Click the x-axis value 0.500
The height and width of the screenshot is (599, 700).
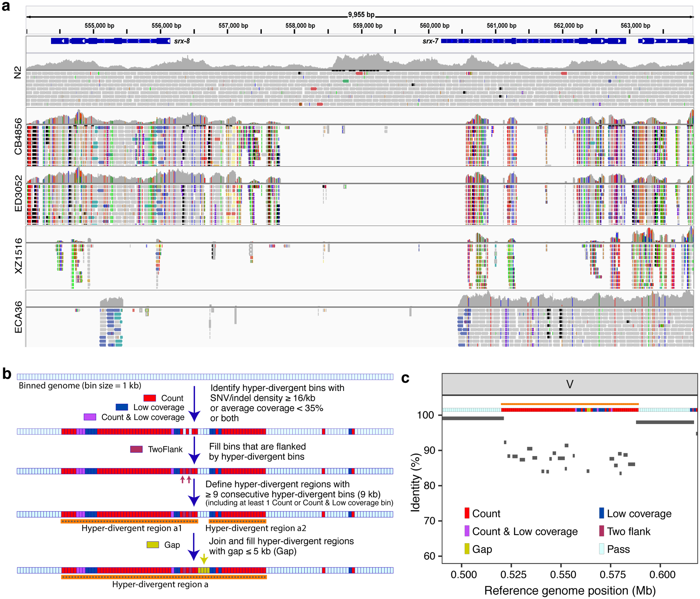point(463,575)
